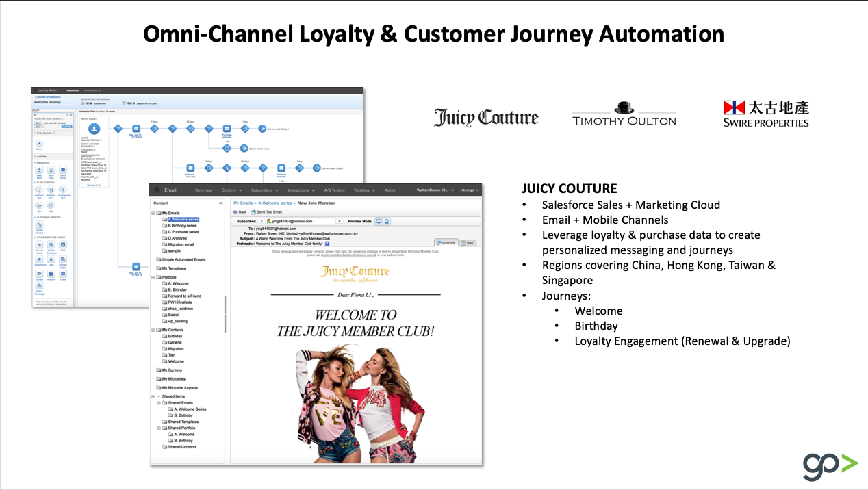Open the Admin menu item
The height and width of the screenshot is (490, 868).
click(x=390, y=190)
